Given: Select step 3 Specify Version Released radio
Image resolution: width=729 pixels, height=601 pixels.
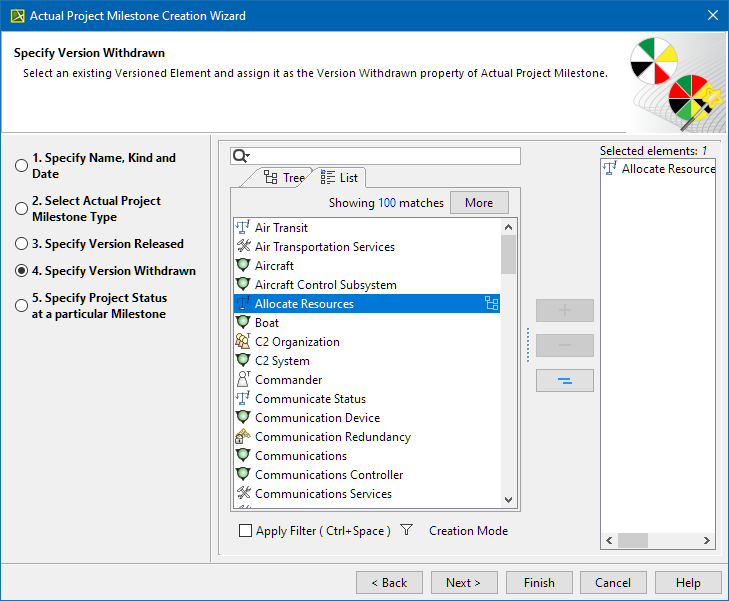Looking at the screenshot, I should (x=21, y=244).
